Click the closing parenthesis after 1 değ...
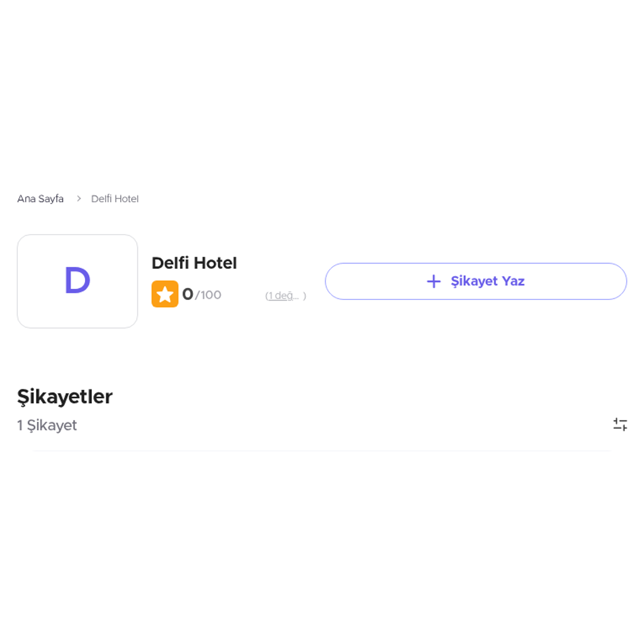Image resolution: width=644 pixels, height=644 pixels. click(x=304, y=296)
